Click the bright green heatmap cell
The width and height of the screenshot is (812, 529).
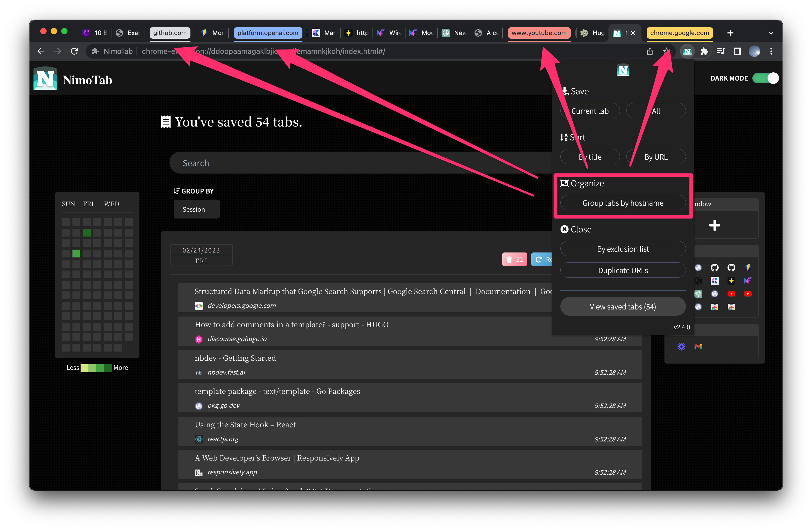click(x=76, y=254)
